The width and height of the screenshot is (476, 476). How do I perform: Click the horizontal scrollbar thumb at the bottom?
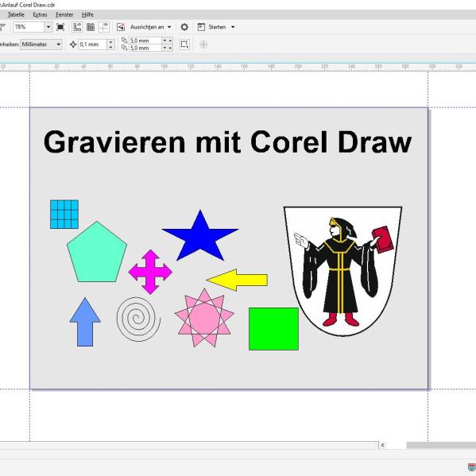441,445
